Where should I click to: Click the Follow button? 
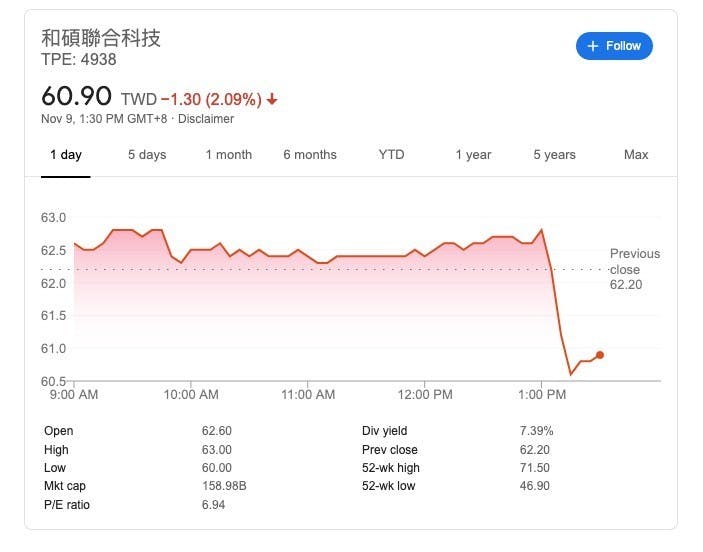click(x=614, y=46)
